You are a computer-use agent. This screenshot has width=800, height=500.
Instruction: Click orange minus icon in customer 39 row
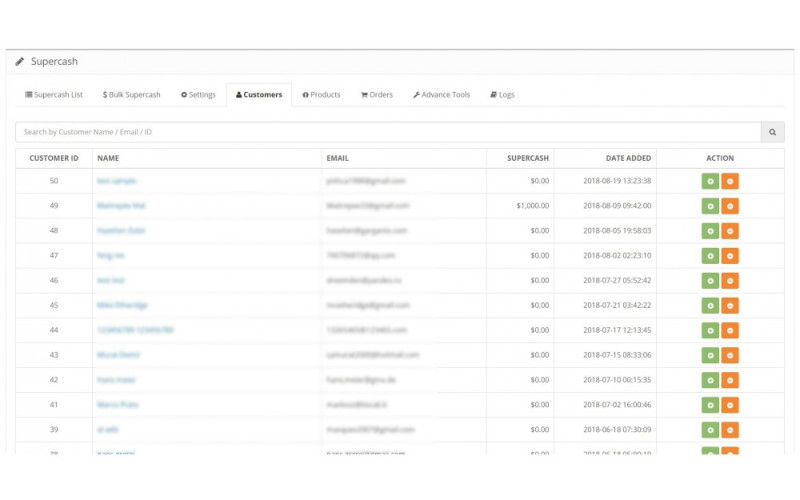point(730,430)
